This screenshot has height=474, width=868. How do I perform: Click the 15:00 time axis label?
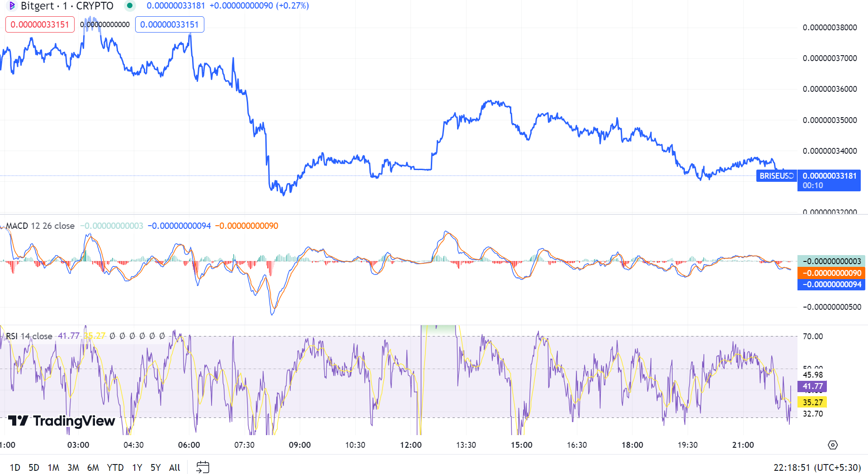click(521, 445)
